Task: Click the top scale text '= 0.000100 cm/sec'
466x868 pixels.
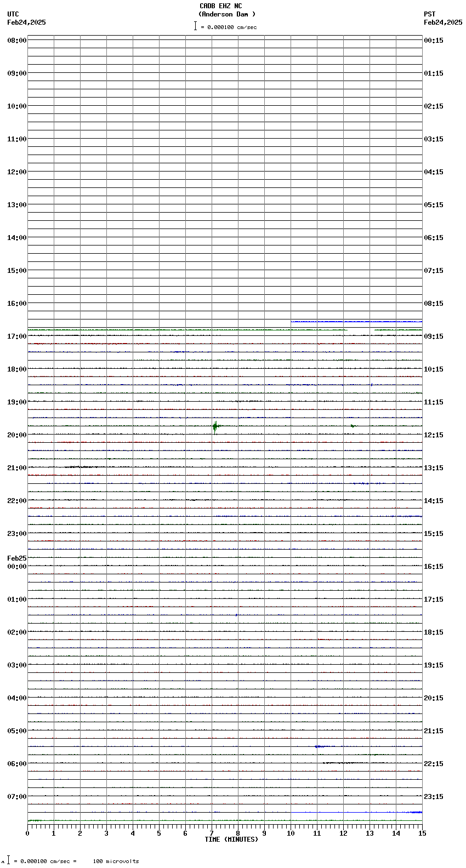Action: tap(229, 27)
